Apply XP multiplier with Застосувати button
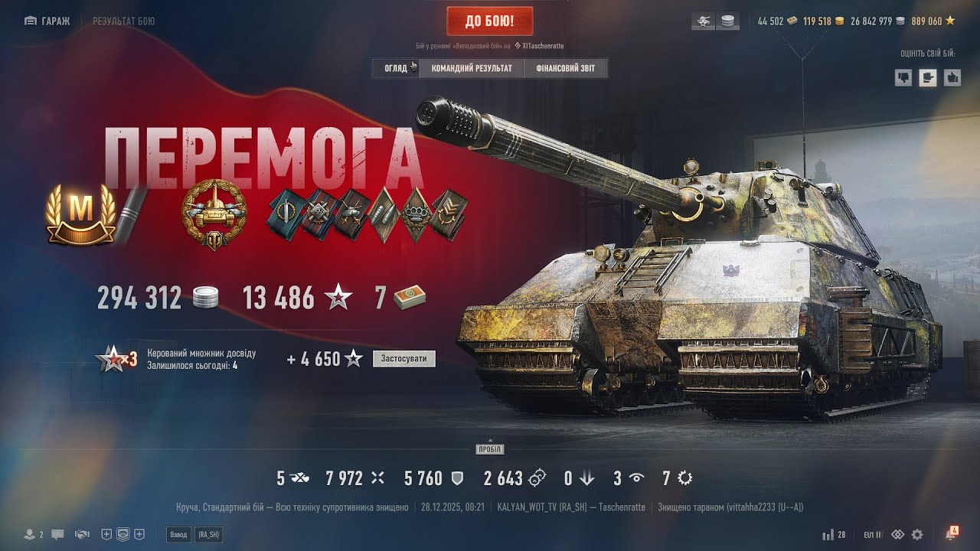The width and height of the screenshot is (980, 551). click(403, 358)
